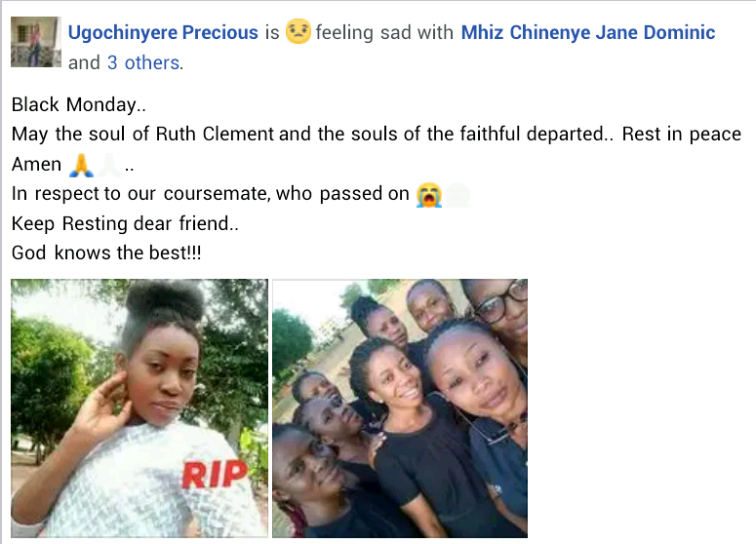Click the "Keep Resting dear friend.." line

(125, 223)
